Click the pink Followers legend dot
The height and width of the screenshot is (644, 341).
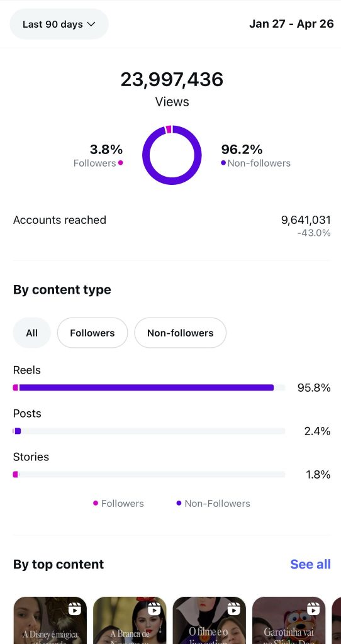coord(95,503)
